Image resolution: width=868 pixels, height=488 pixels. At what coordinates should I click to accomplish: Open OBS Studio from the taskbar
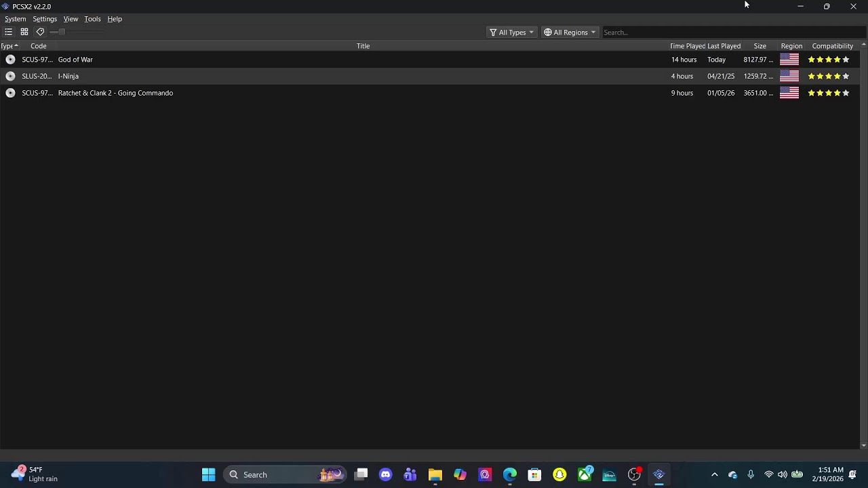coord(634,474)
